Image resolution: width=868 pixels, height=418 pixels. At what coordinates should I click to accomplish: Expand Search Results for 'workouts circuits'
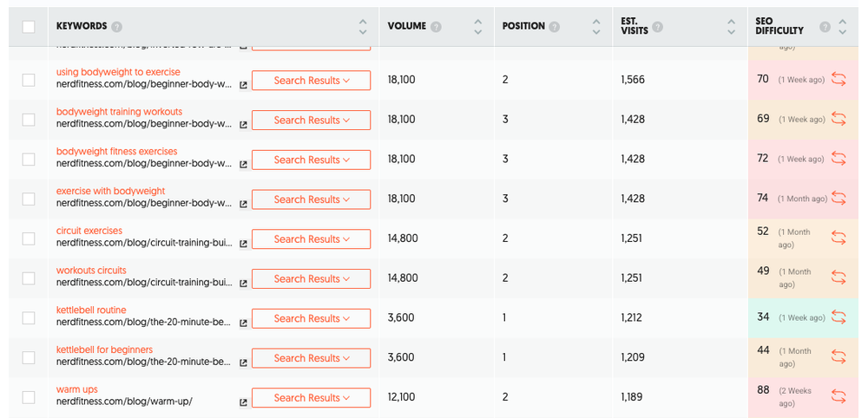(x=311, y=278)
